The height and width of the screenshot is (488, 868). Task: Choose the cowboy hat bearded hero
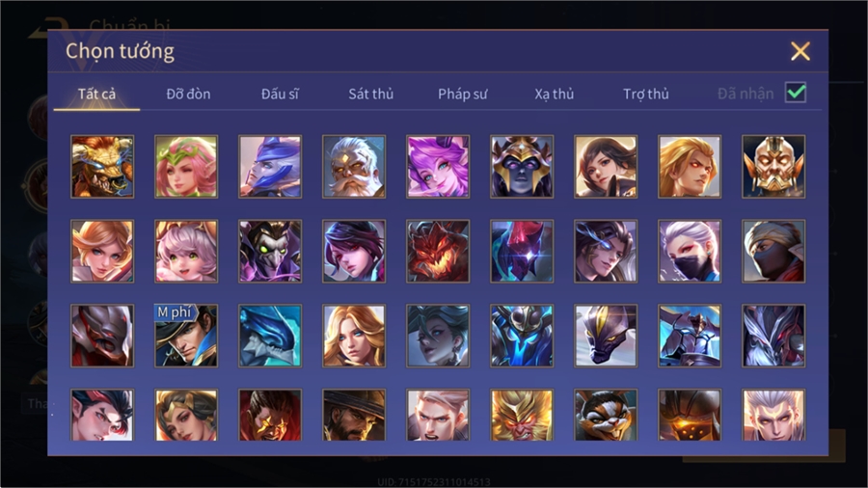coord(354,415)
